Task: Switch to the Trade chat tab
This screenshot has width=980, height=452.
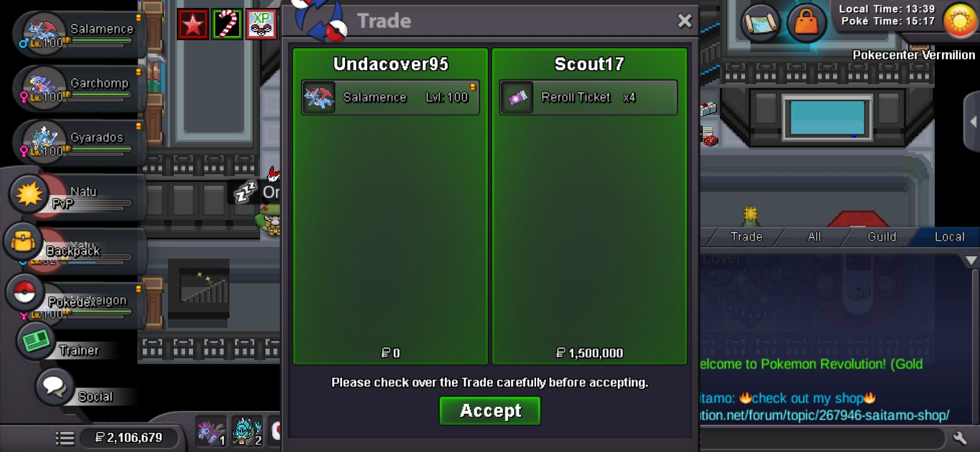Action: pyautogui.click(x=746, y=237)
